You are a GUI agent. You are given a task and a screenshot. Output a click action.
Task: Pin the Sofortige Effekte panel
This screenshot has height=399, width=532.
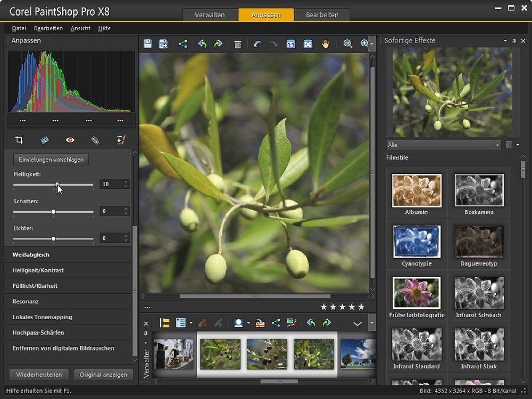point(514,41)
